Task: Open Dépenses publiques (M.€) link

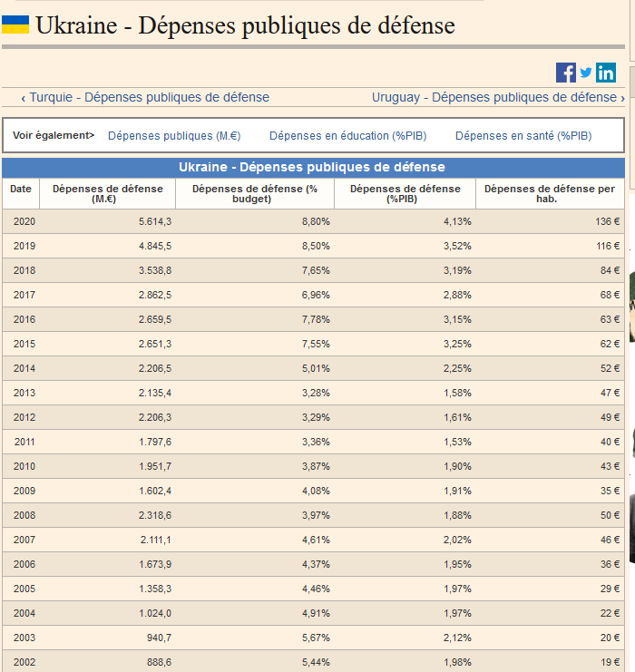Action: (174, 136)
